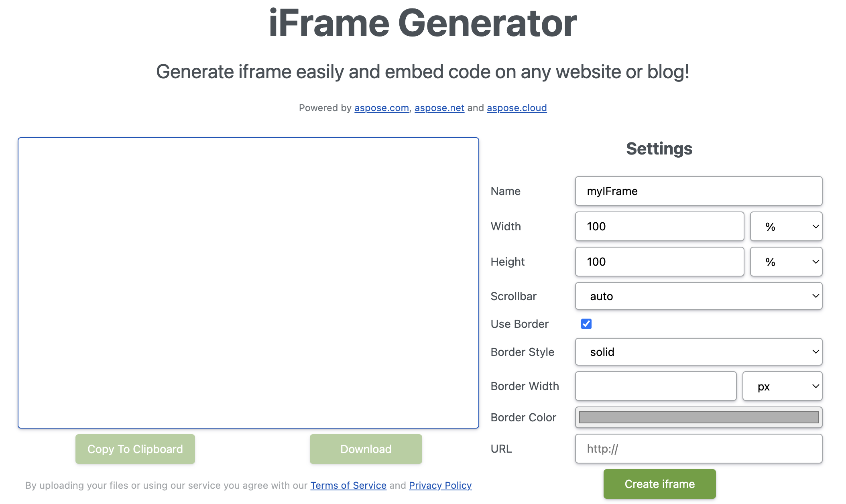This screenshot has height=504, width=846.
Task: Click the Name field containing myIFrame
Action: coord(698,191)
